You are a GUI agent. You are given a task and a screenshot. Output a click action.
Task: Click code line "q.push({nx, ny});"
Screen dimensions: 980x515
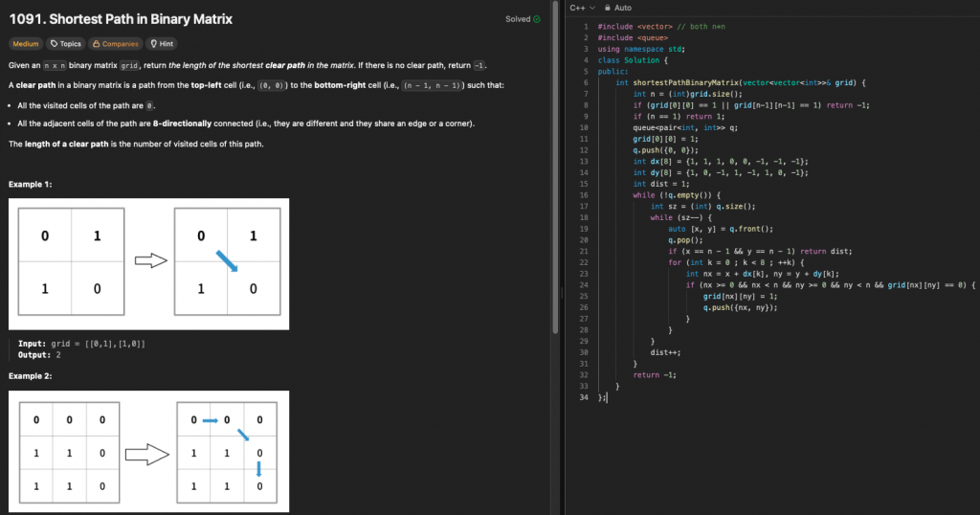[741, 307]
